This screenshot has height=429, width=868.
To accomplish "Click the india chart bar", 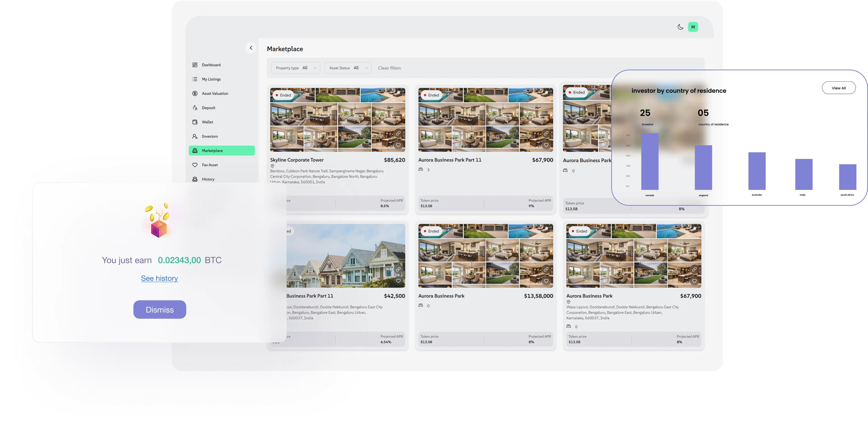I will pyautogui.click(x=804, y=174).
